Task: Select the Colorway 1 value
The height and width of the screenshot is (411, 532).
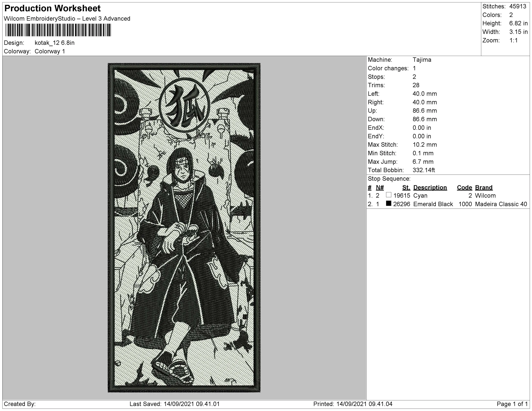Action: click(x=50, y=51)
